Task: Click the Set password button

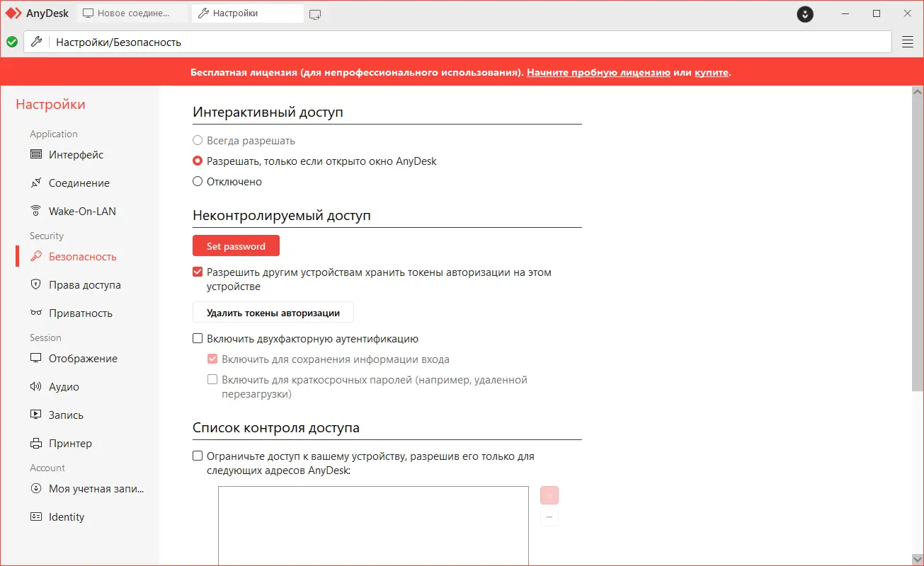Action: [x=236, y=246]
